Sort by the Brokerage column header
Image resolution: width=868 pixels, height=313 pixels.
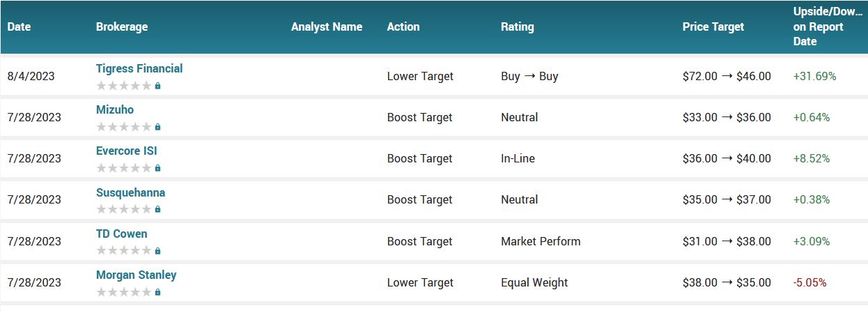coord(122,26)
